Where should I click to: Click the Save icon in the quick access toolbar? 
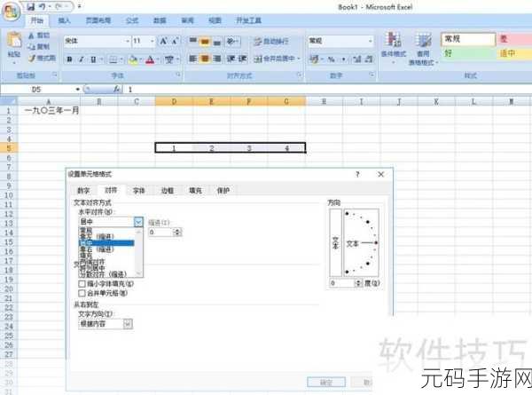point(31,6)
